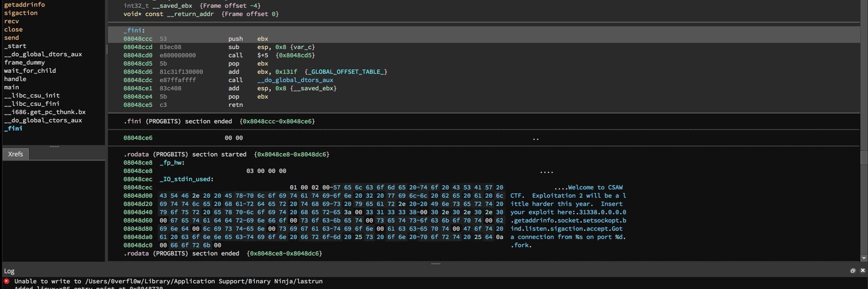Select the highlighted _fini function entry
The width and height of the screenshot is (868, 289).
tap(13, 128)
